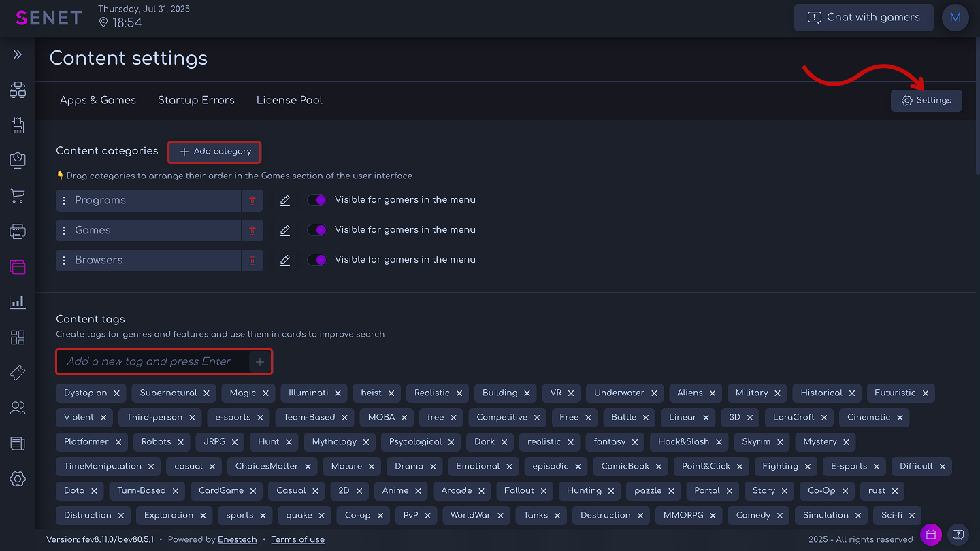
Task: Open the Terms of use link
Action: click(x=297, y=539)
